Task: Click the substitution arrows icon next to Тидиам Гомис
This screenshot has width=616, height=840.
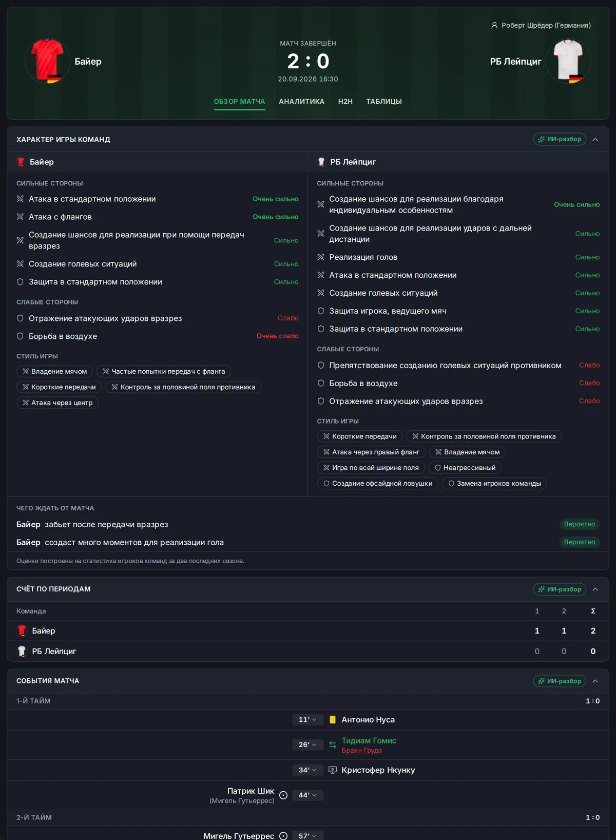Action: coord(332,744)
